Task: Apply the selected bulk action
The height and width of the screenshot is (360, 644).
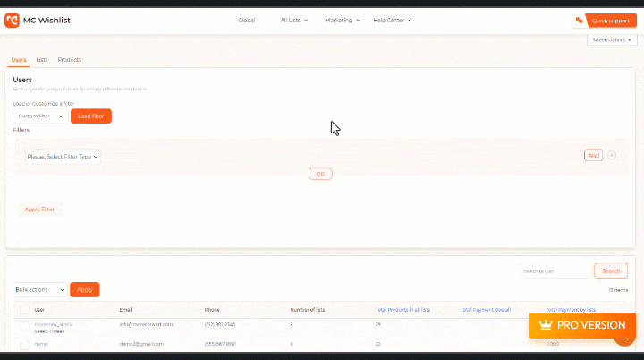Action: pyautogui.click(x=85, y=289)
